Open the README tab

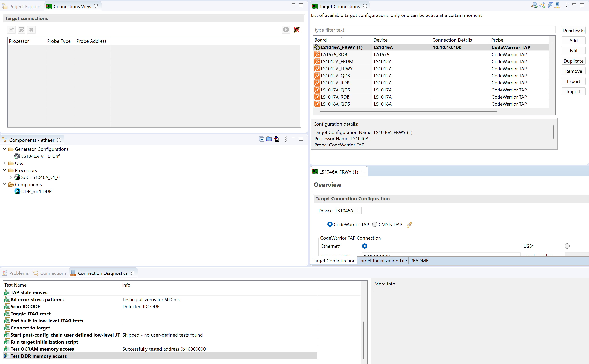(x=419, y=261)
